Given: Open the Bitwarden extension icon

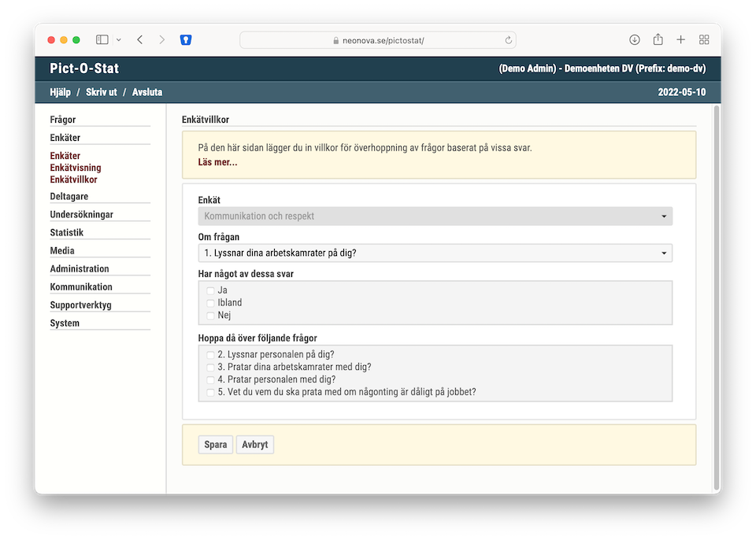Looking at the screenshot, I should coord(186,39).
